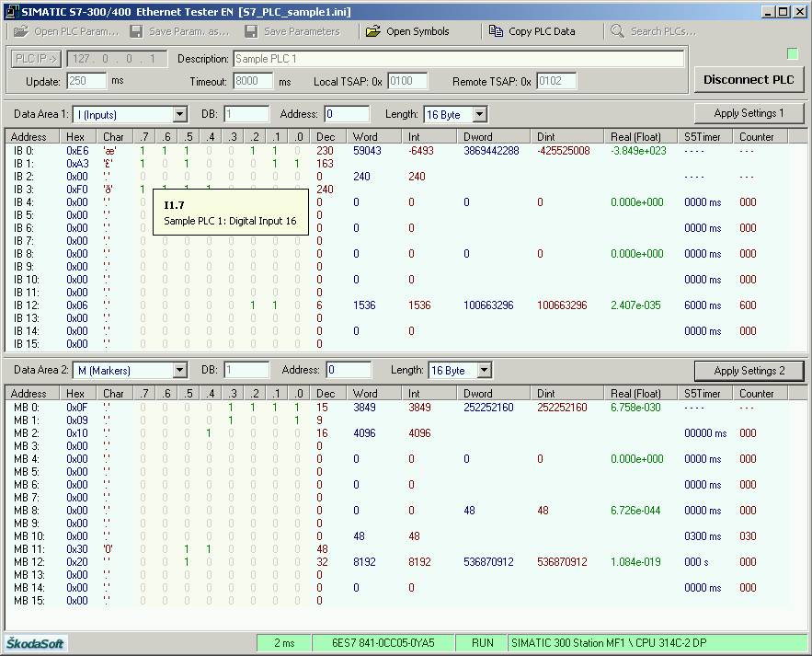Click the Save Param. as floppy icon

point(136,31)
